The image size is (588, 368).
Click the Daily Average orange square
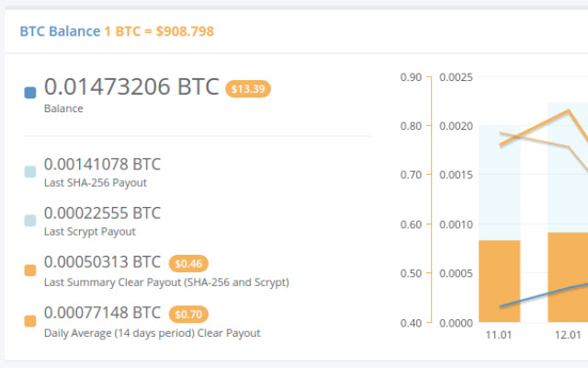coord(30,321)
